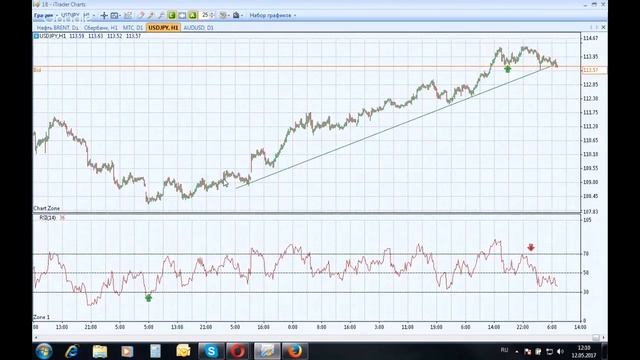This screenshot has height=360, width=640.
Task: Click the RSI(14) indicator label
Action: click(x=48, y=218)
